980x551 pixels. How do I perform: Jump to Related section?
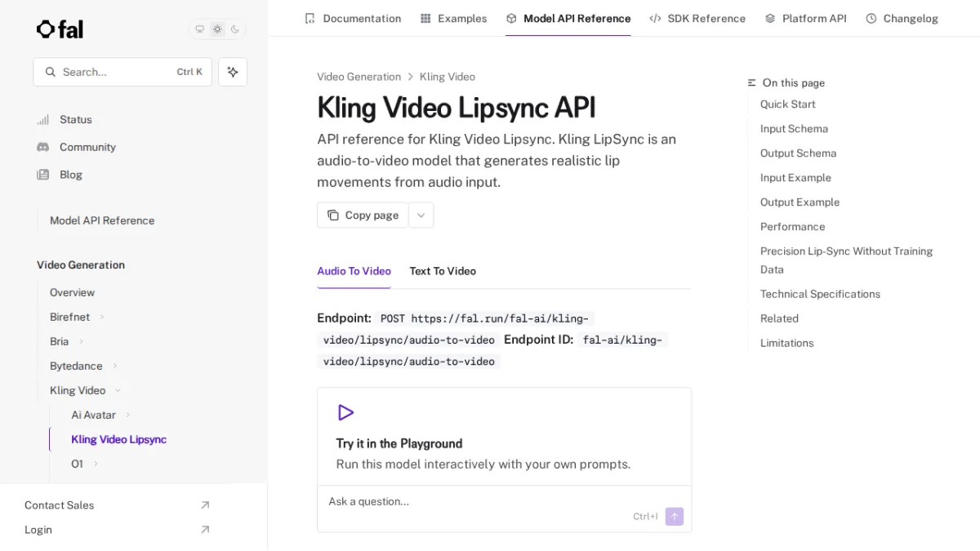pyautogui.click(x=779, y=318)
